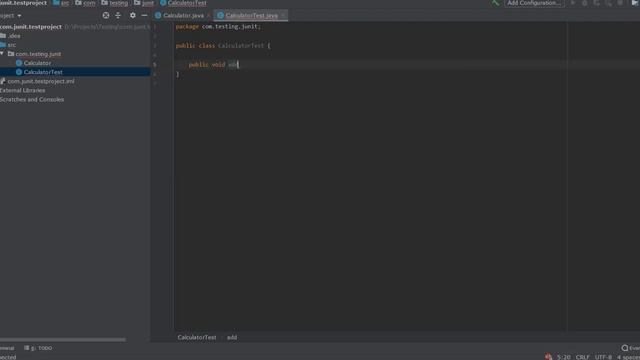
Task: Click the CalculatorTest editor breadcrumb
Action: [x=197, y=338]
